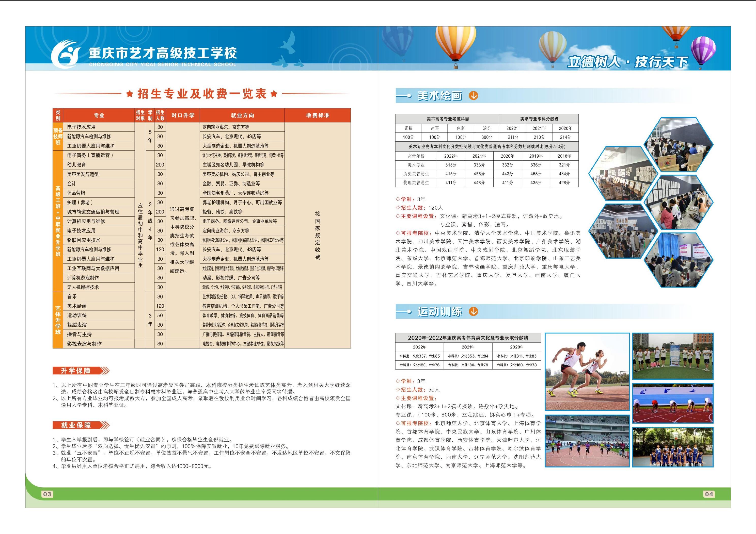Click the 预备技师班 category cell
The height and width of the screenshot is (534, 756).
pyautogui.click(x=58, y=137)
